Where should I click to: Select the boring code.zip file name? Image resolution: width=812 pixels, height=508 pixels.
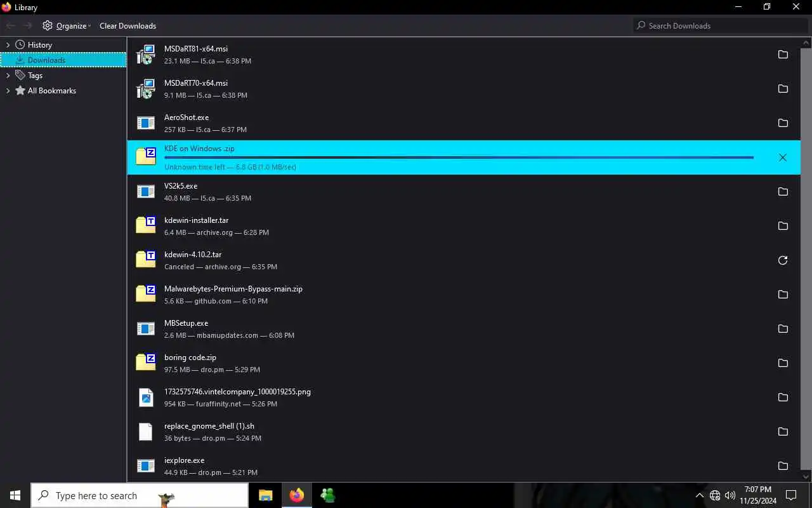tap(190, 358)
